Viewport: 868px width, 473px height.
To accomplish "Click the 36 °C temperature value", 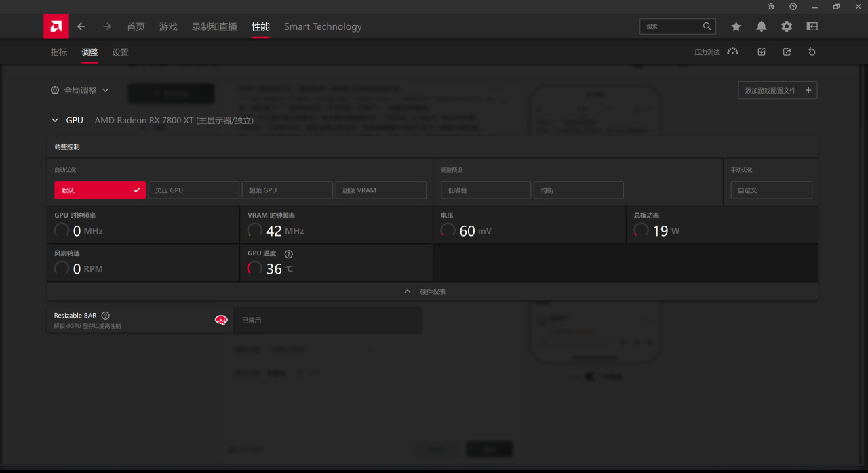I will click(x=279, y=269).
